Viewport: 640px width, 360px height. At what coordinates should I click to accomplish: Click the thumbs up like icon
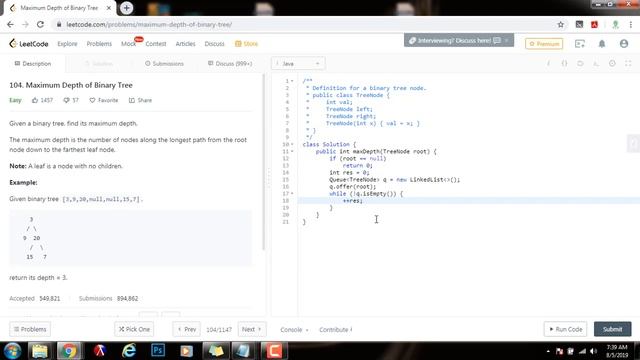pyautogui.click(x=35, y=100)
